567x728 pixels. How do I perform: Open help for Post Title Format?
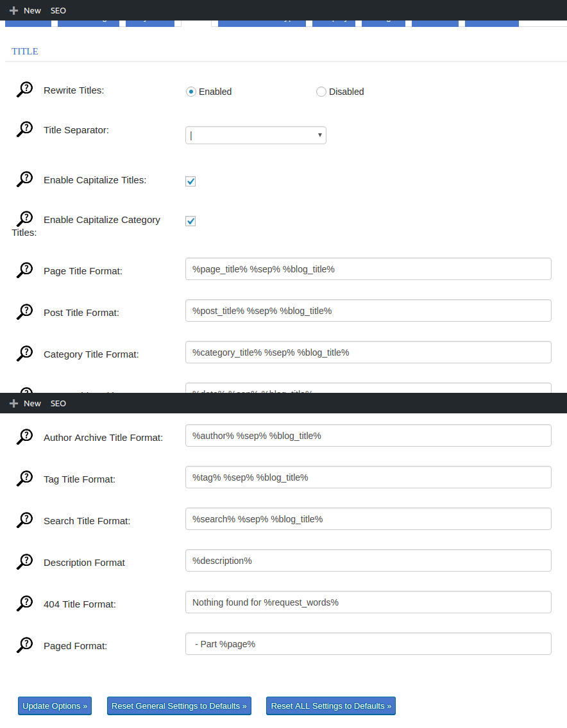[24, 311]
